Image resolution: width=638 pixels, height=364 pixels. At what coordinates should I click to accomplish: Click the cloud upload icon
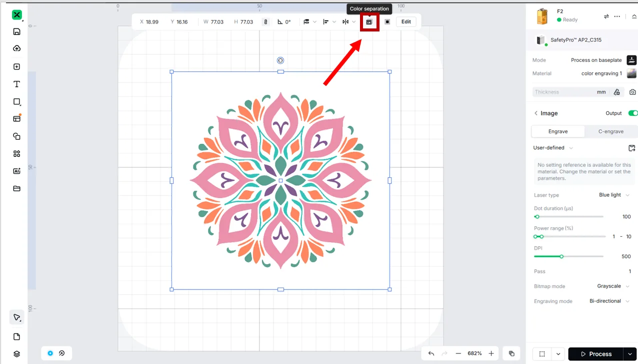pyautogui.click(x=16, y=48)
